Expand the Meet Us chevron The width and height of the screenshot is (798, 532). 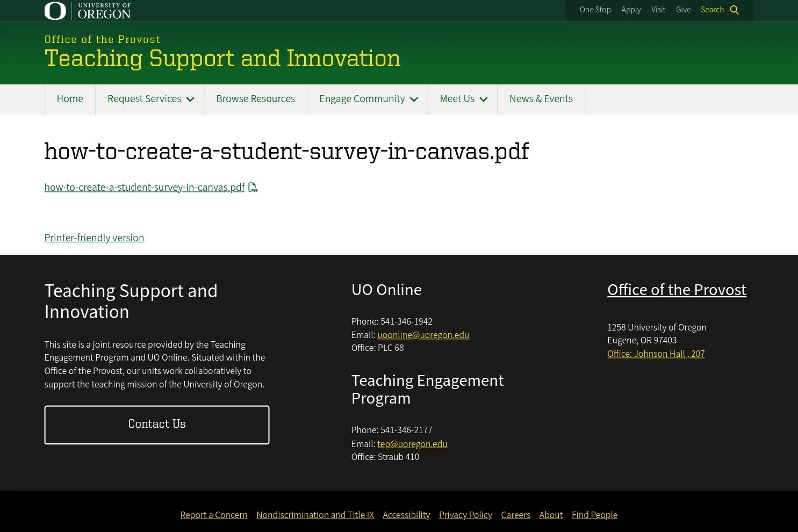pos(484,99)
